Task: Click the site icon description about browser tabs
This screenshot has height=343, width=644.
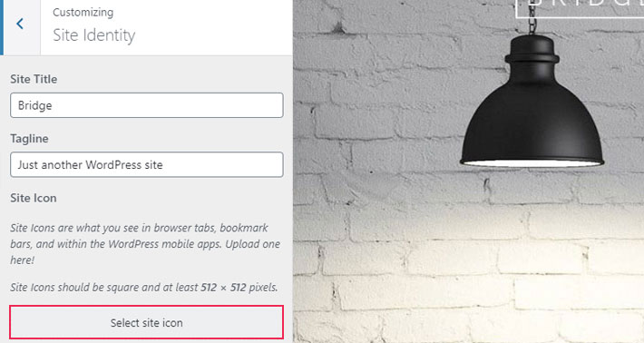Action: click(x=145, y=243)
